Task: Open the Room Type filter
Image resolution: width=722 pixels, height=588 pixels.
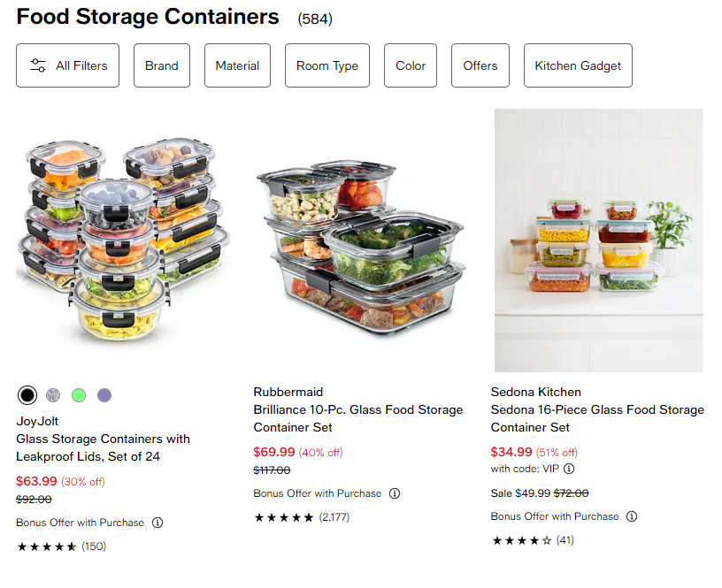Action: point(327,65)
